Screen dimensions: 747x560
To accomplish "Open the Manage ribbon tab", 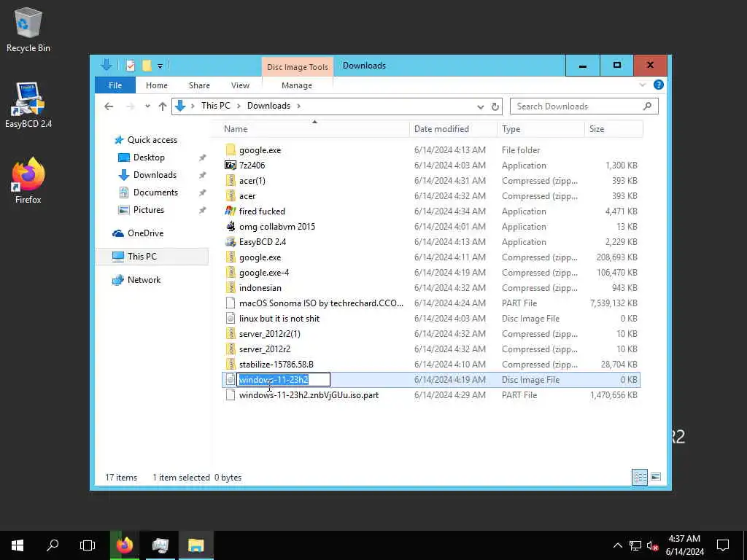I will click(x=297, y=85).
